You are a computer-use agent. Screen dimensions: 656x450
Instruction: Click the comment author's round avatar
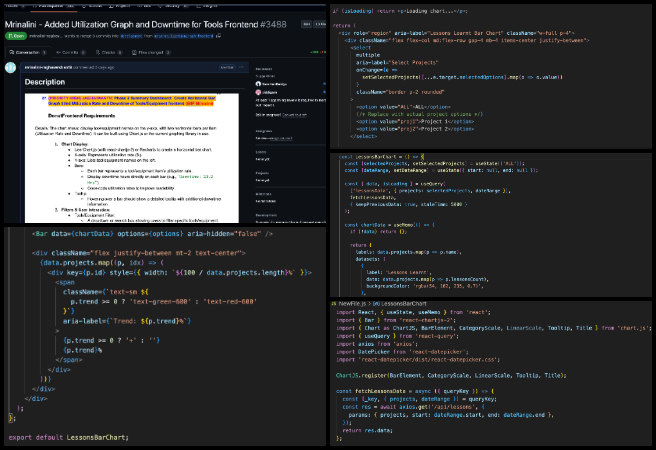pyautogui.click(x=10, y=67)
